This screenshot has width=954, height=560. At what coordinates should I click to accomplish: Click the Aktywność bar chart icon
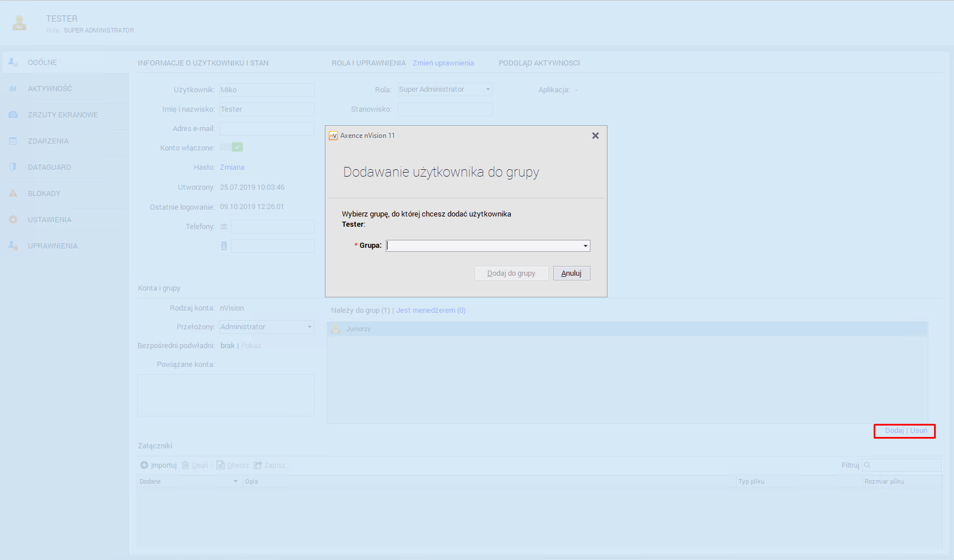13,89
